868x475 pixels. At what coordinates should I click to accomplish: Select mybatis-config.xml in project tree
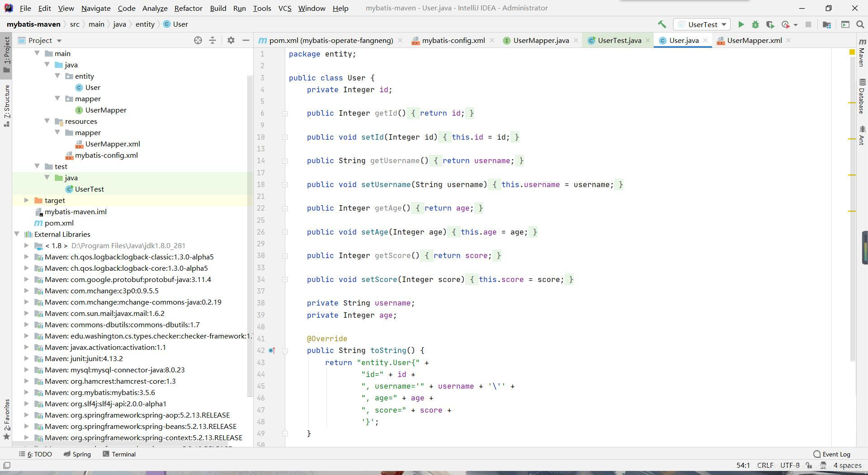click(x=106, y=155)
